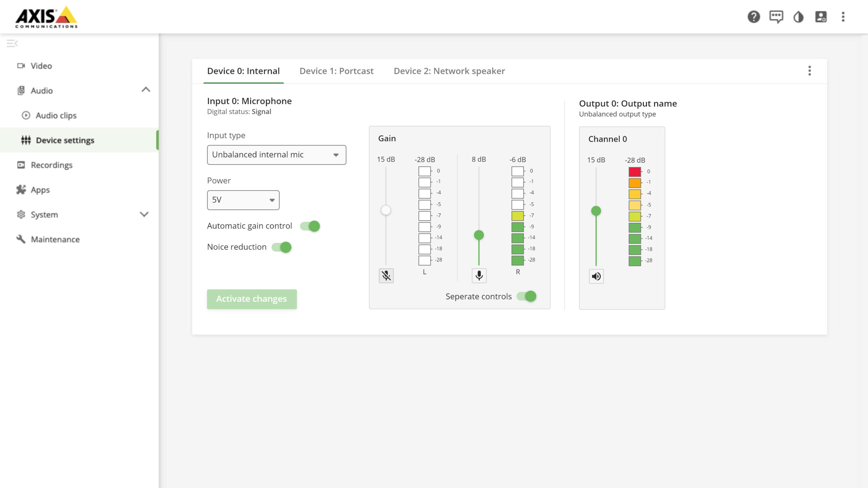
Task: Open the feedback chat bubble icon
Action: click(776, 17)
